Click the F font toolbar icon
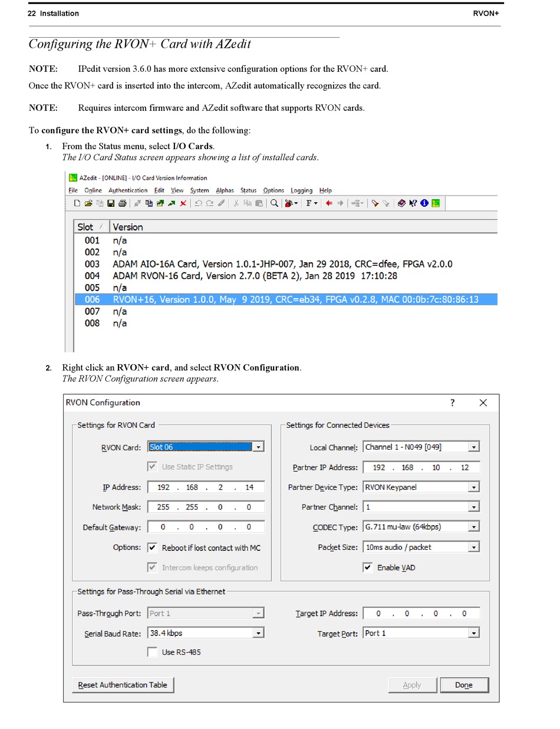This screenshot has height=729, width=560. [x=312, y=203]
